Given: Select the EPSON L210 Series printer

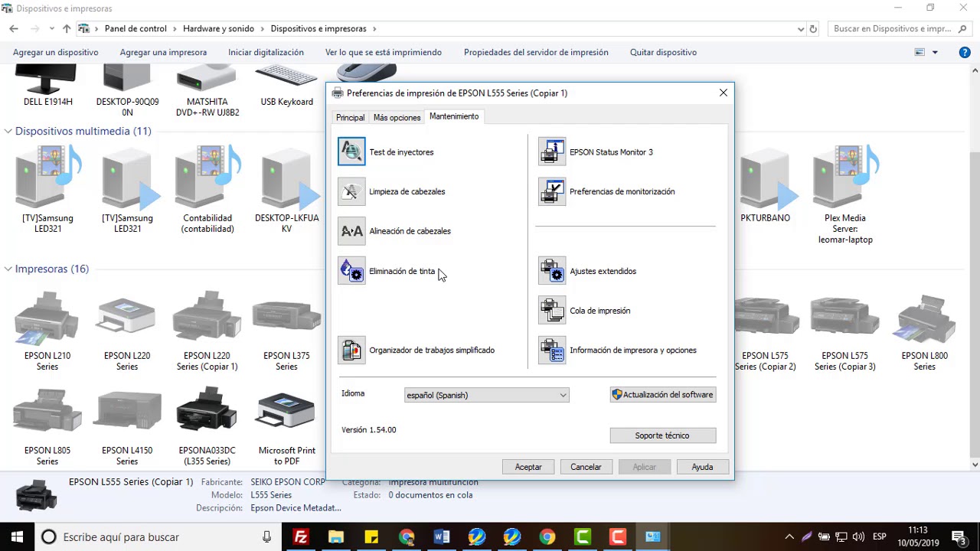Looking at the screenshot, I should pos(47,329).
